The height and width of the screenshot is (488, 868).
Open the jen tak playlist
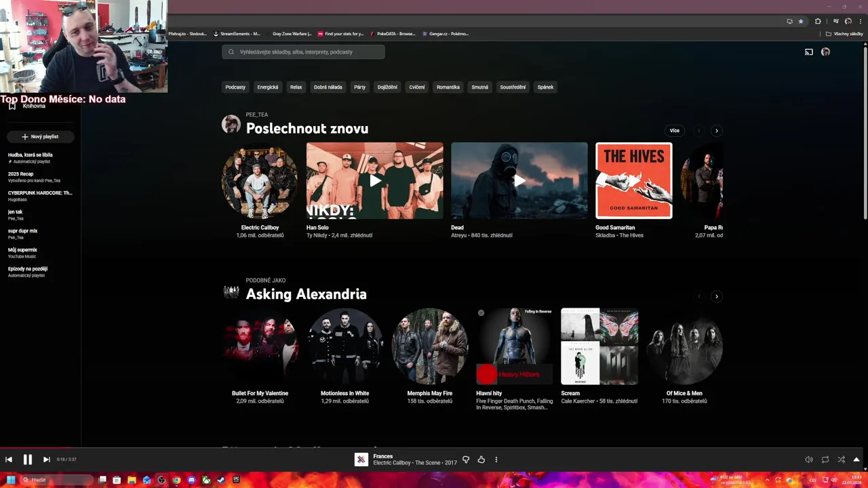click(40, 215)
